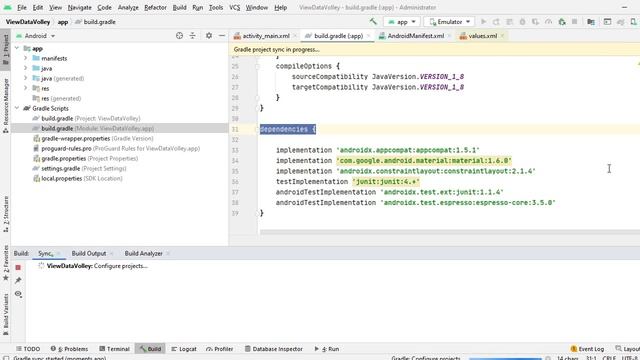Expand the java (generated) folder
The width and height of the screenshot is (640, 360).
pos(26,78)
